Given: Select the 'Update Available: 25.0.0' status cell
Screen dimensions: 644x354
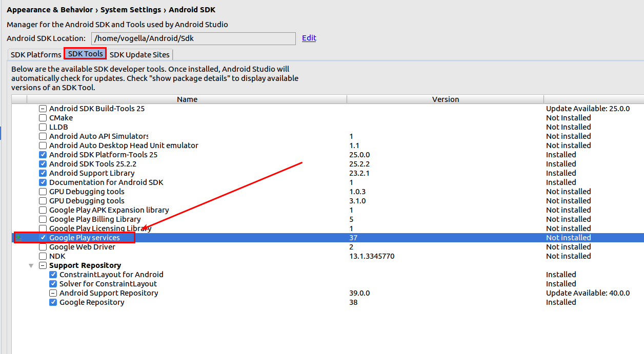Looking at the screenshot, I should click(588, 109).
